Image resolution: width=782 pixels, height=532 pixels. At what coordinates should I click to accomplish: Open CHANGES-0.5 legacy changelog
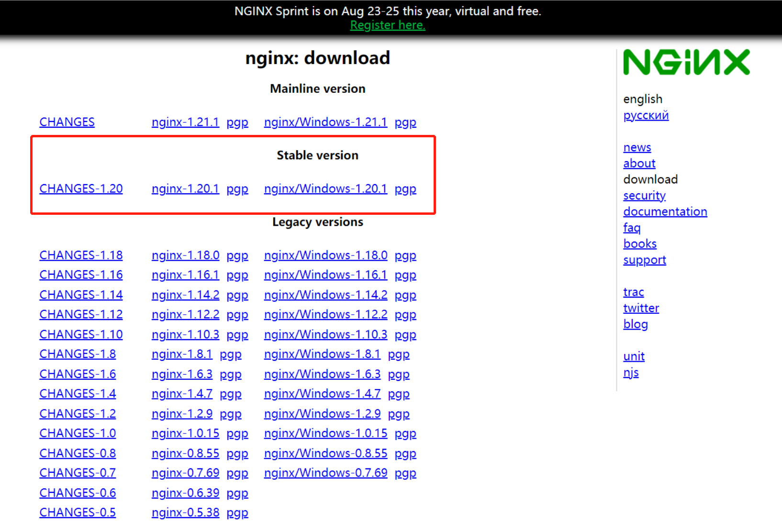click(x=77, y=512)
